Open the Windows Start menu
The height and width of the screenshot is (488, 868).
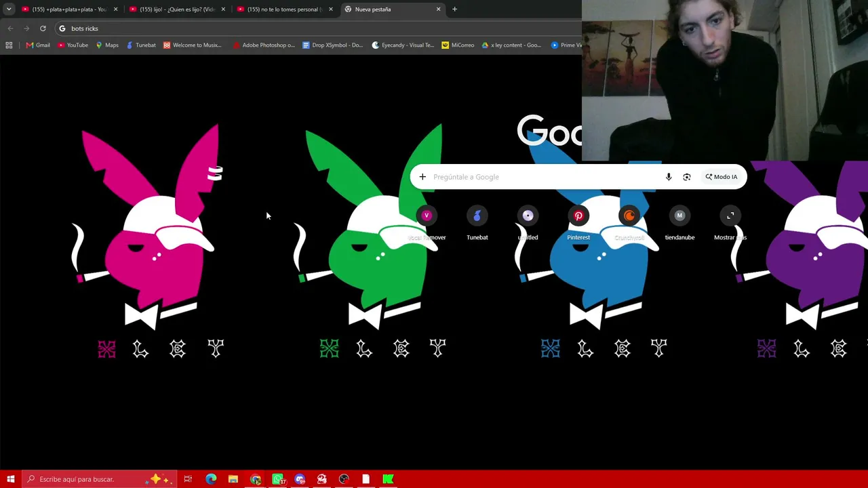pos(11,479)
